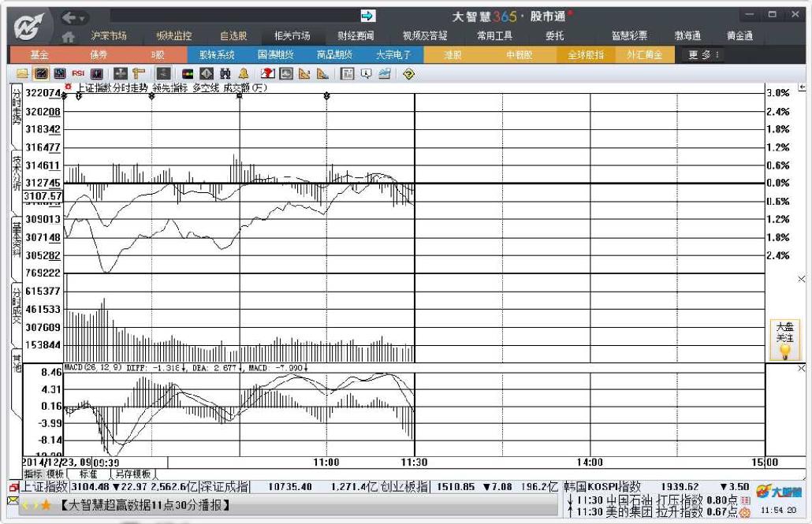This screenshot has height=524, width=812.
Task: Click the 上证指数 status bar label
Action: [44, 487]
